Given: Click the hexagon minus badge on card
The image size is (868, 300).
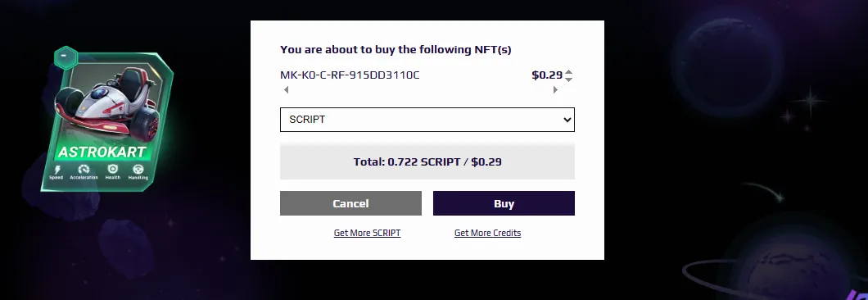Looking at the screenshot, I should click(x=66, y=57).
